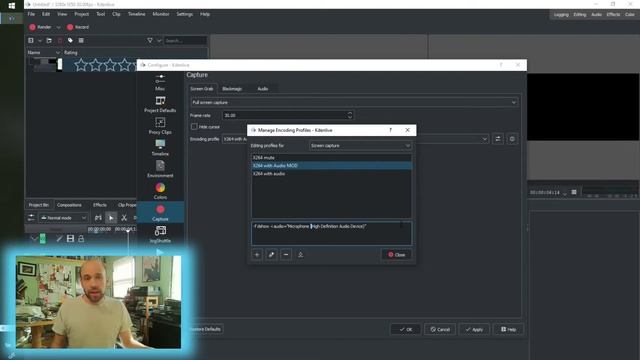
Task: Click the monitor options icon beside timecode
Action: (574, 192)
